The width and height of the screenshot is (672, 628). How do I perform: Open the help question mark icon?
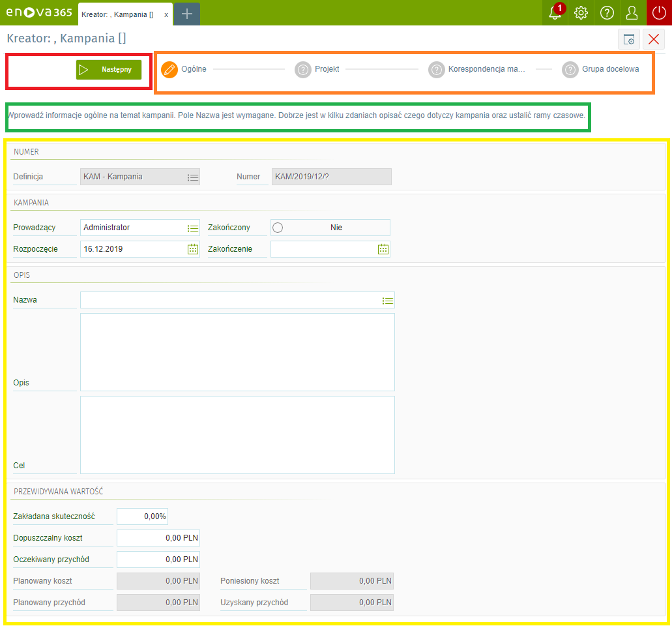607,13
